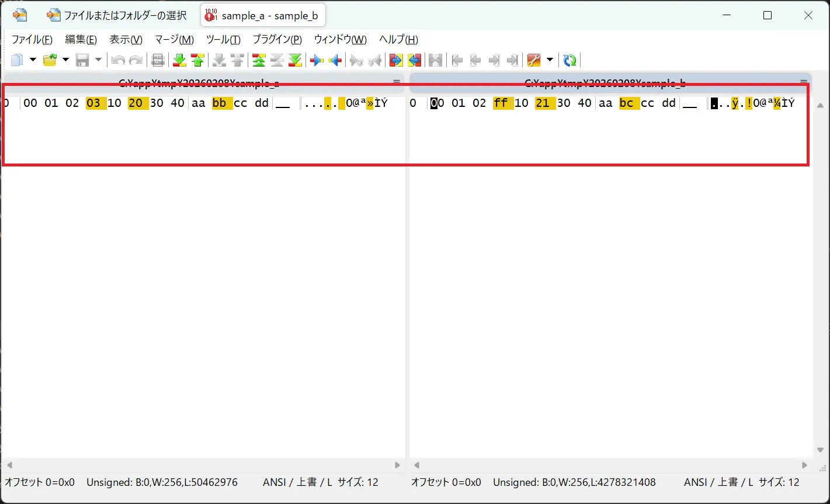Open a file with the open folder icon
The image size is (830, 504).
point(51,60)
